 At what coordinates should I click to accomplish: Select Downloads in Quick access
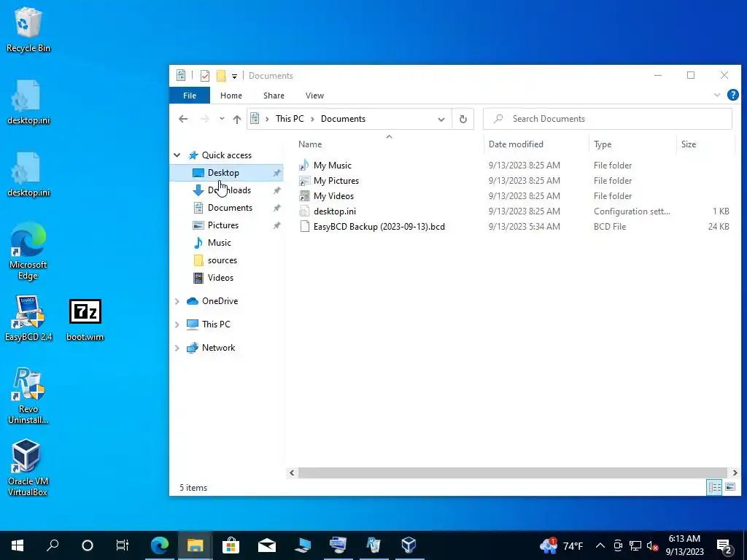(226, 190)
